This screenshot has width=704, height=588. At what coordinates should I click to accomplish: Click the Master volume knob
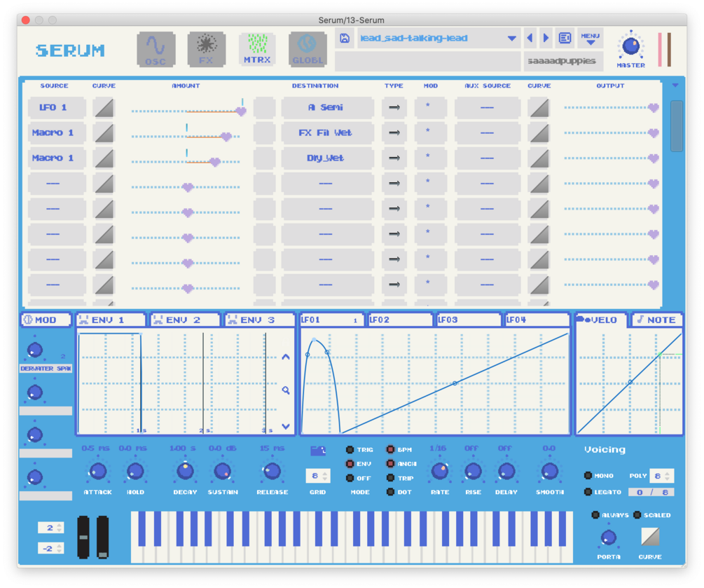pos(631,46)
